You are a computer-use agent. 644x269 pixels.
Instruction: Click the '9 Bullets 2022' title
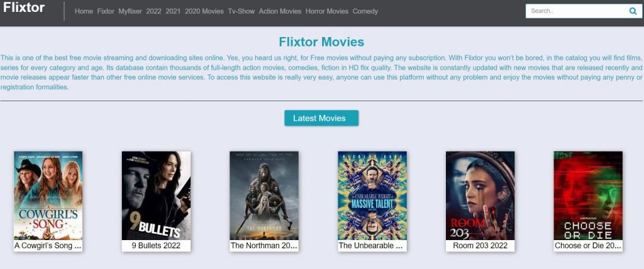pos(156,246)
